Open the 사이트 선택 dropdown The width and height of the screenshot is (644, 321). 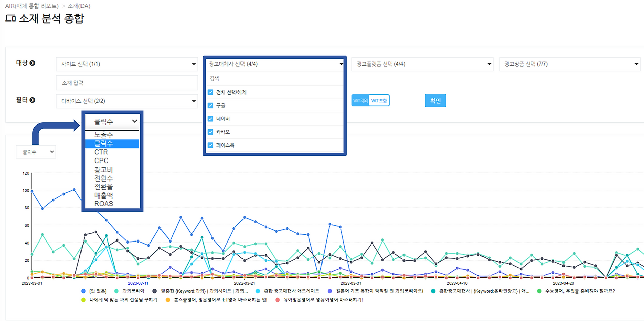coord(126,64)
